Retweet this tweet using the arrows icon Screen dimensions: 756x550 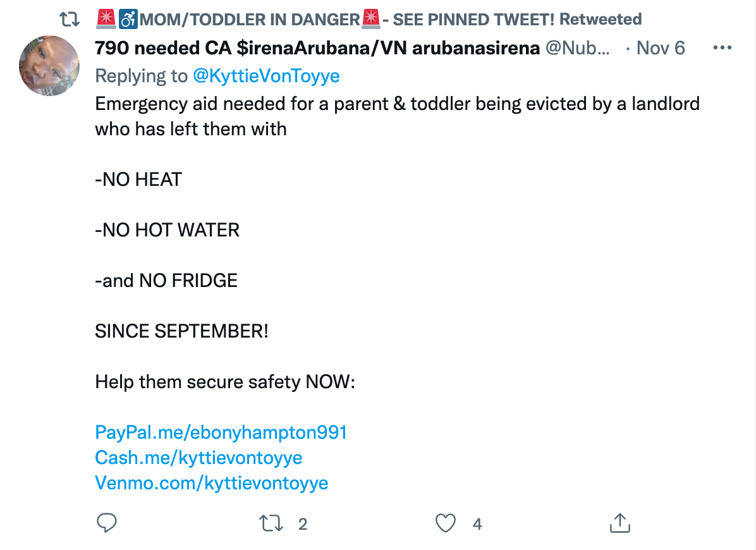(x=271, y=523)
